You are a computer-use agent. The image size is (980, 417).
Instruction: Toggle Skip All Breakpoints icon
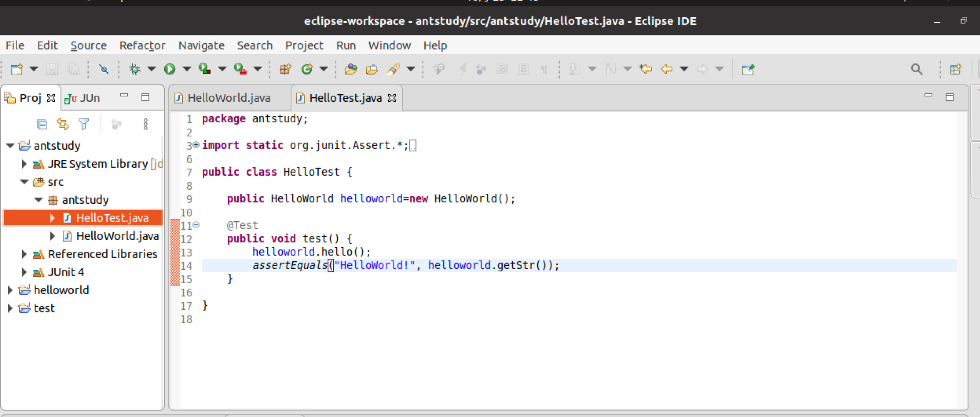click(x=104, y=69)
